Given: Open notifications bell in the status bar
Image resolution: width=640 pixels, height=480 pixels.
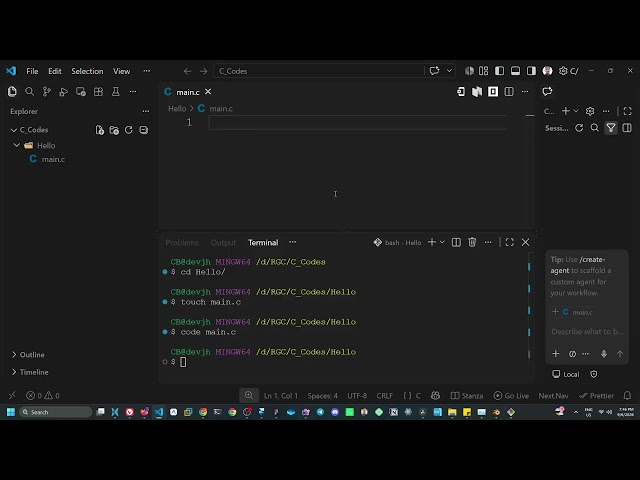Looking at the screenshot, I should pyautogui.click(x=627, y=396).
